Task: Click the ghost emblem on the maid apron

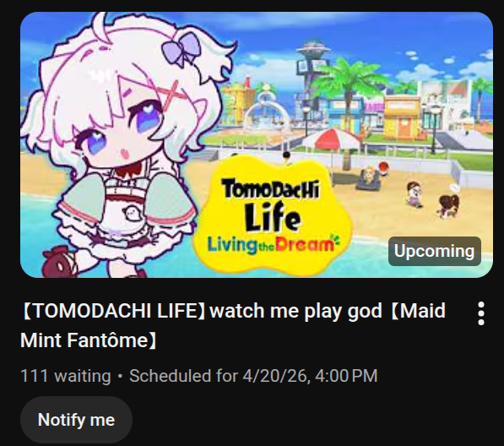Action: click(132, 213)
